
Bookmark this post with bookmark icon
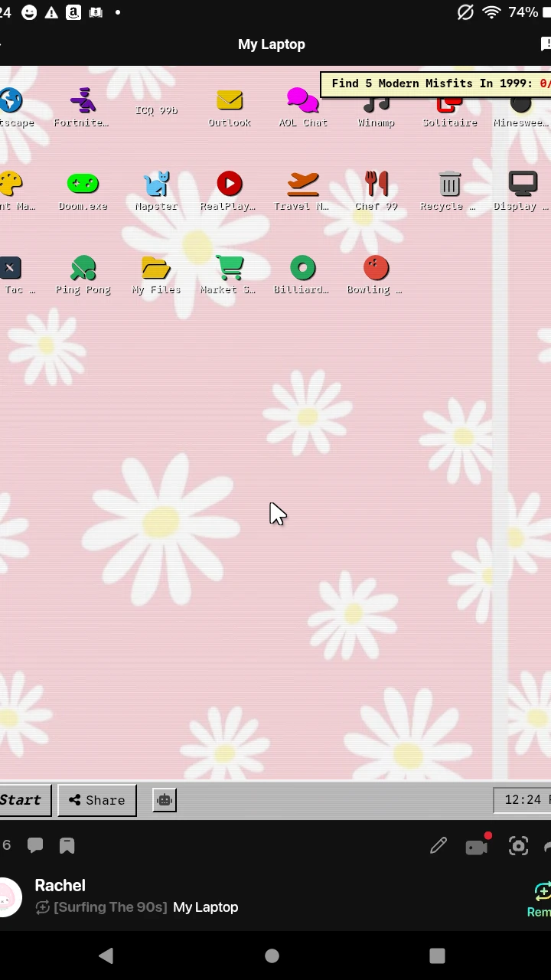67,845
